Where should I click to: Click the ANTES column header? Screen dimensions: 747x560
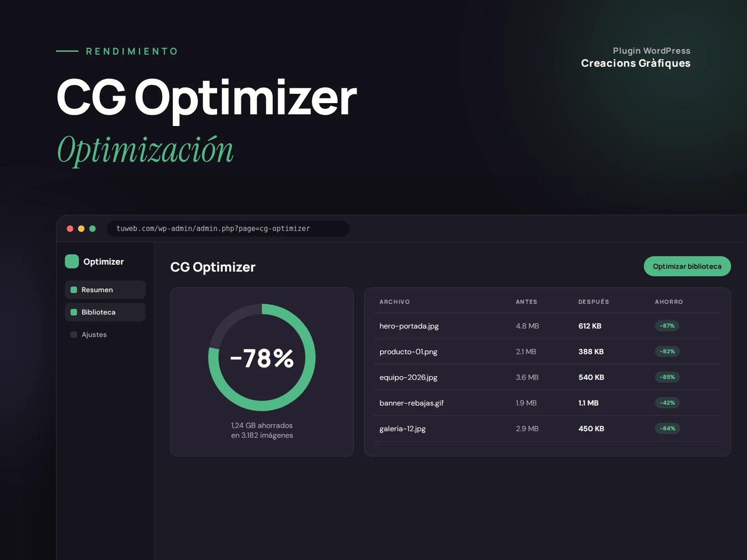[x=526, y=302]
